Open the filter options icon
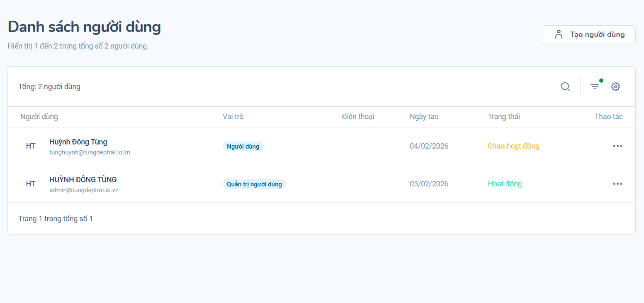The image size is (644, 303). tap(595, 87)
